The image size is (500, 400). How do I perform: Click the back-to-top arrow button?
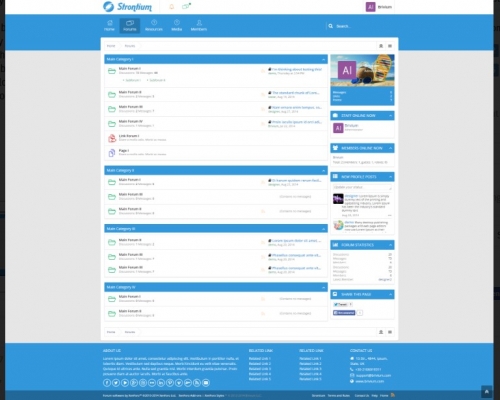486,391
